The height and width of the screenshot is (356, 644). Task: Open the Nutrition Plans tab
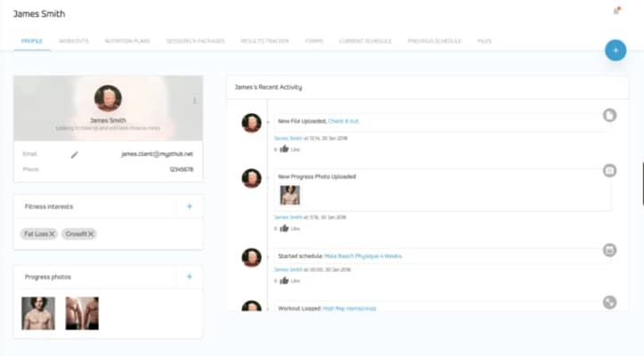[x=127, y=41]
